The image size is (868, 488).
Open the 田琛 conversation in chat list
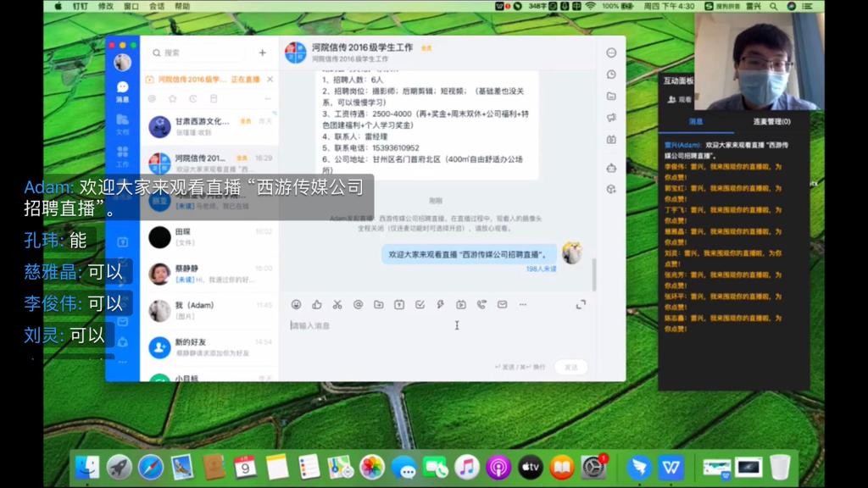tap(209, 236)
